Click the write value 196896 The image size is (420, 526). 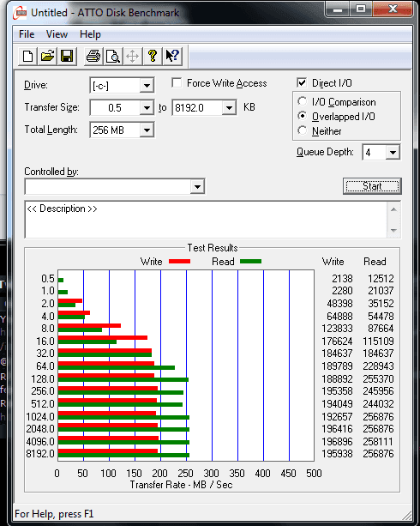click(337, 441)
